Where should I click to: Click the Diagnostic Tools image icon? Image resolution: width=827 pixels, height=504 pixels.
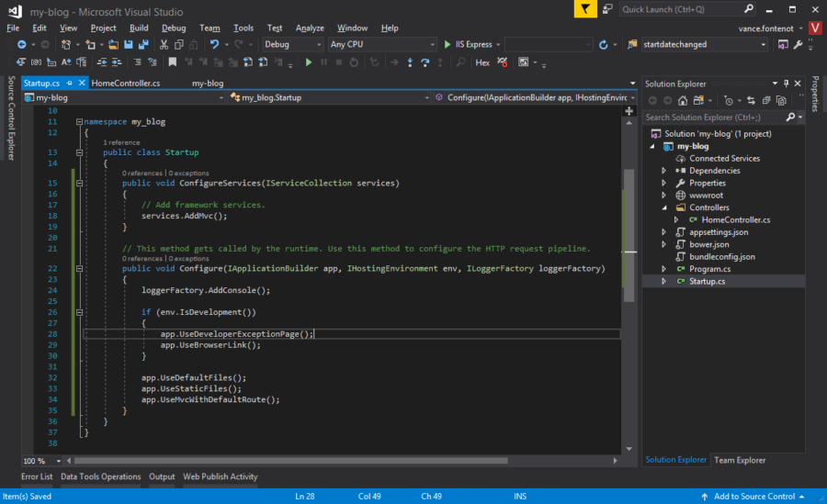point(523,62)
